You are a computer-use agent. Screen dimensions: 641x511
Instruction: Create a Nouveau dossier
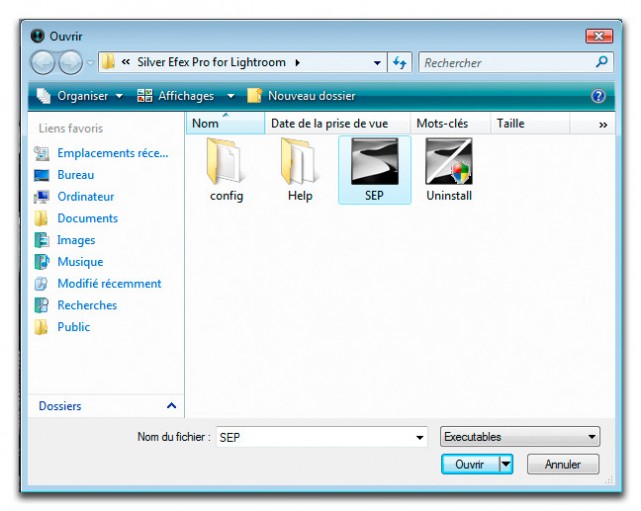[301, 96]
